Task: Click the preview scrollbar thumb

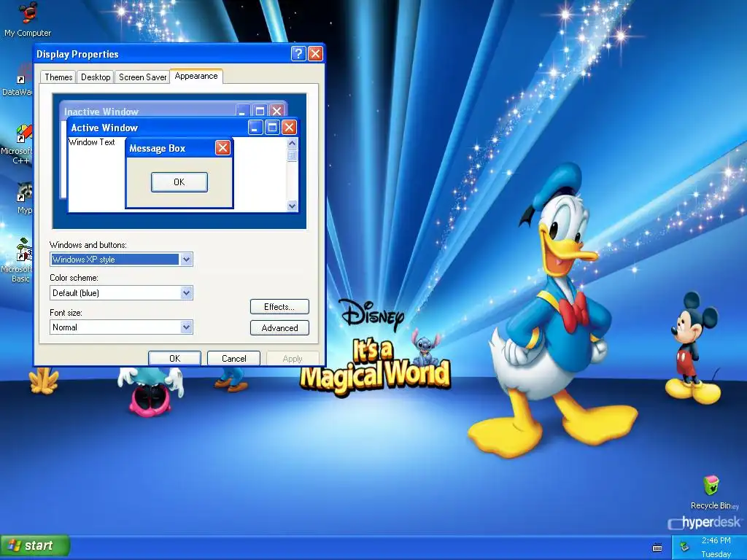Action: (292, 155)
